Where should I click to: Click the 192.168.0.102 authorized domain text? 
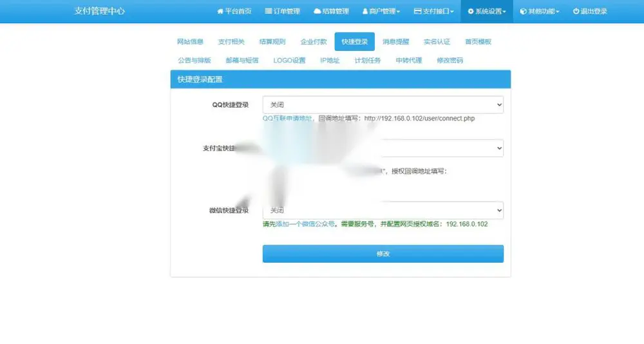click(467, 224)
